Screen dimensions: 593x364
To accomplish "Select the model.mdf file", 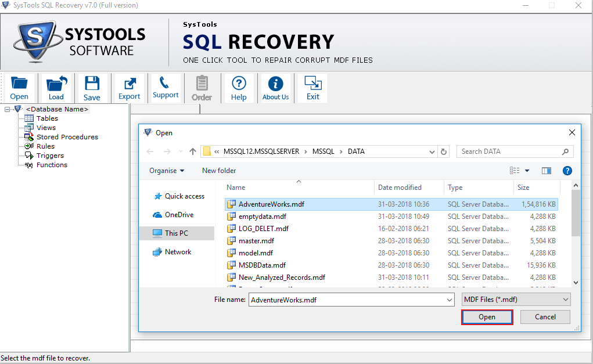I will pyautogui.click(x=391, y=253).
